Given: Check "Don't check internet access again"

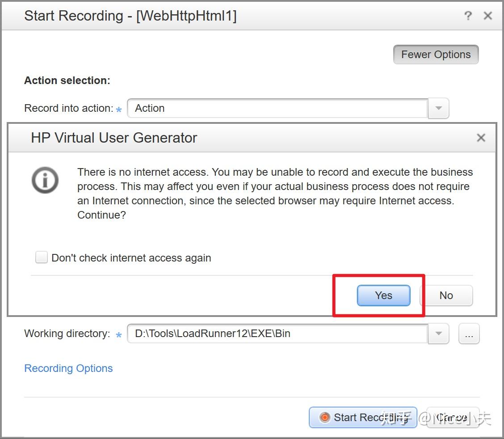Looking at the screenshot, I should (x=42, y=257).
